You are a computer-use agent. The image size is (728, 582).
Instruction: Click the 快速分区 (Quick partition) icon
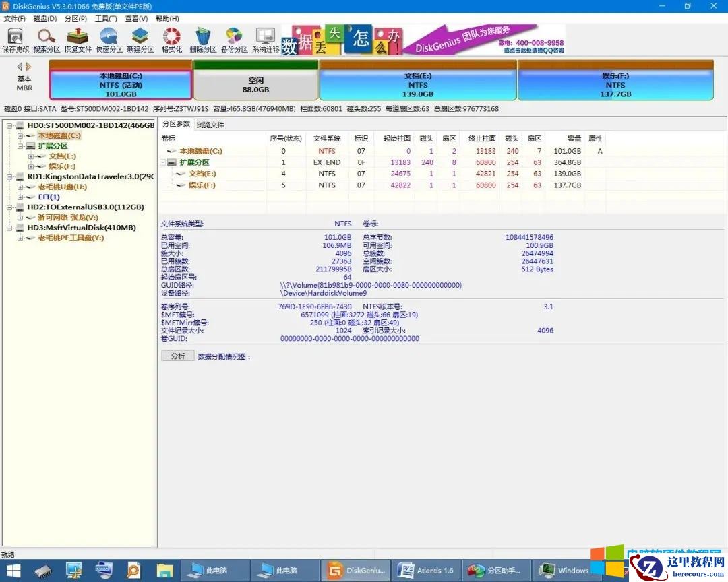(109, 40)
